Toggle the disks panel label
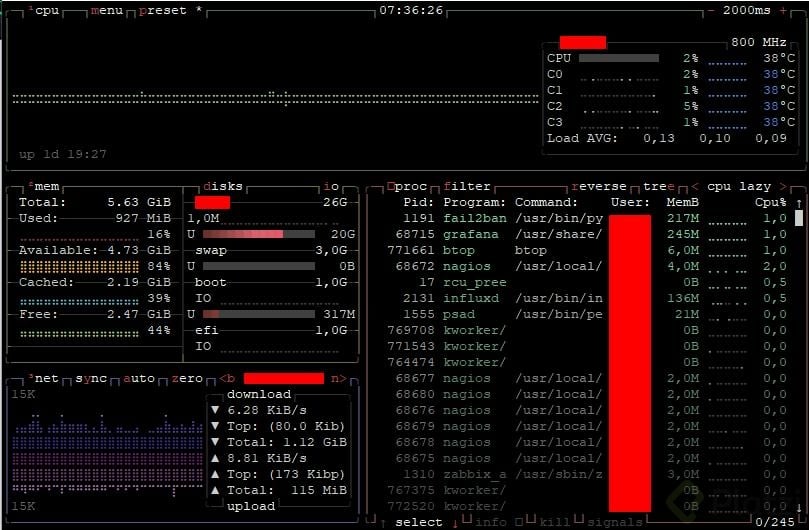The image size is (809, 530). point(222,186)
